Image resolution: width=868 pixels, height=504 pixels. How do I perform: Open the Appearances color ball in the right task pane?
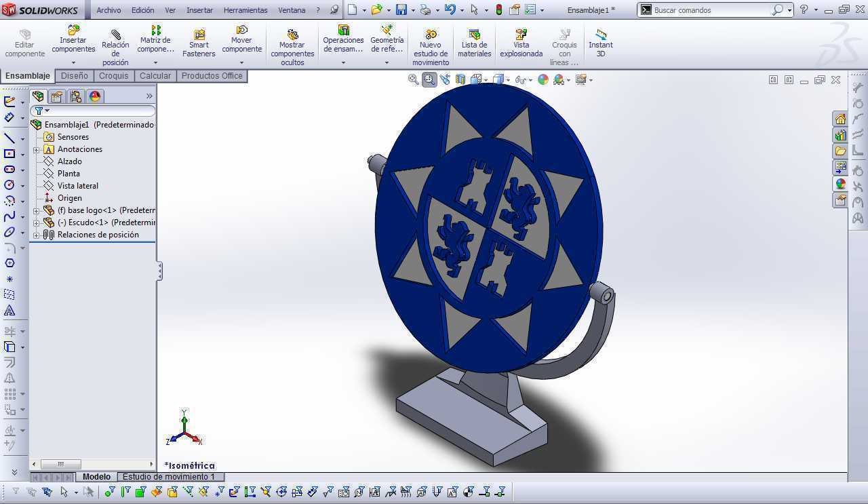coord(840,184)
